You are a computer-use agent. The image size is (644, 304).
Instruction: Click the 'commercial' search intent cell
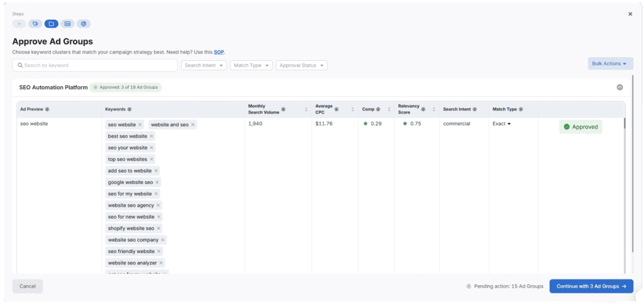[457, 124]
